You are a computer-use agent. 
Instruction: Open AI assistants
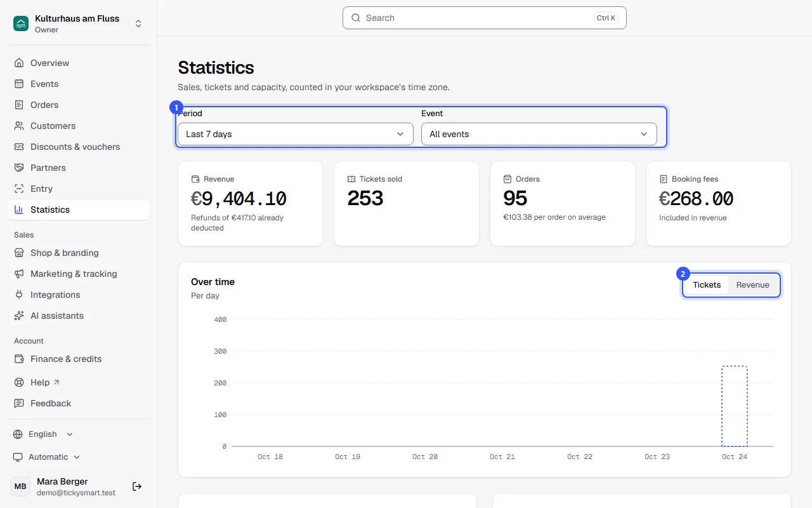point(79,316)
